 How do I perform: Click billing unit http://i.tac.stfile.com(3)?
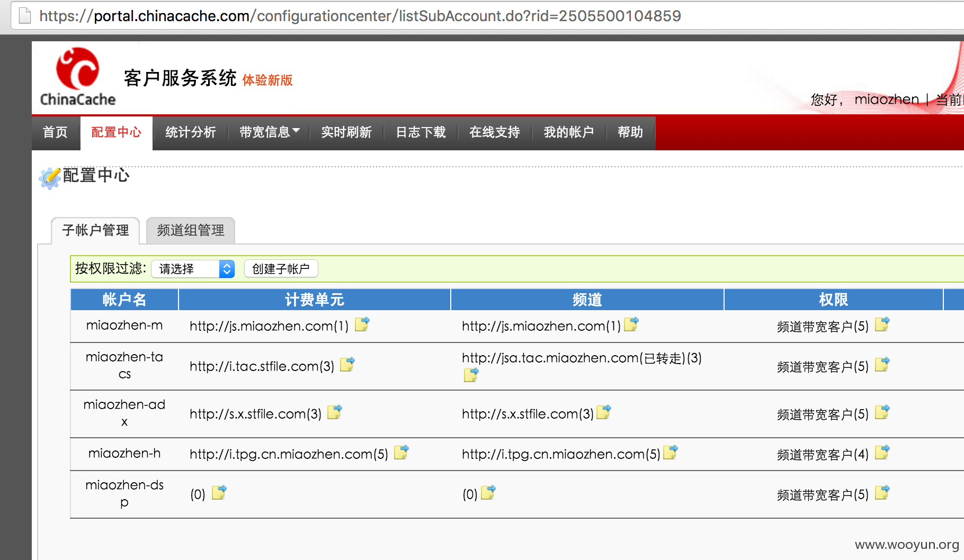click(x=262, y=366)
